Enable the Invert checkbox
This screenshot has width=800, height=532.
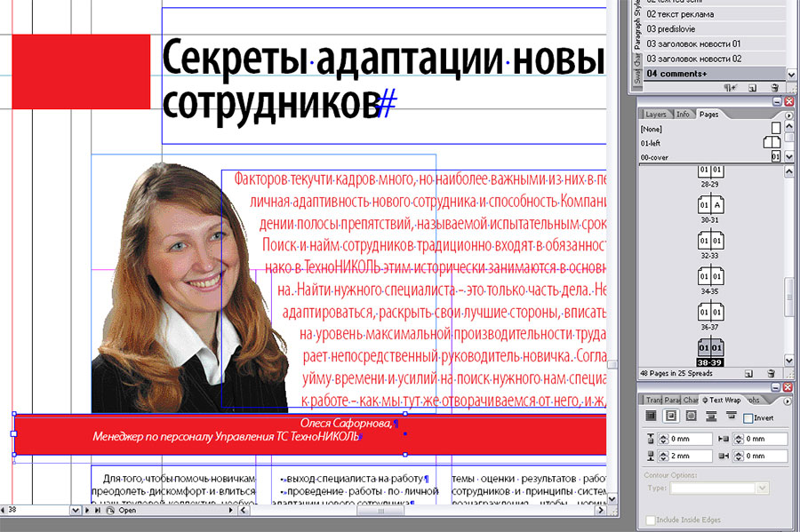point(748,418)
